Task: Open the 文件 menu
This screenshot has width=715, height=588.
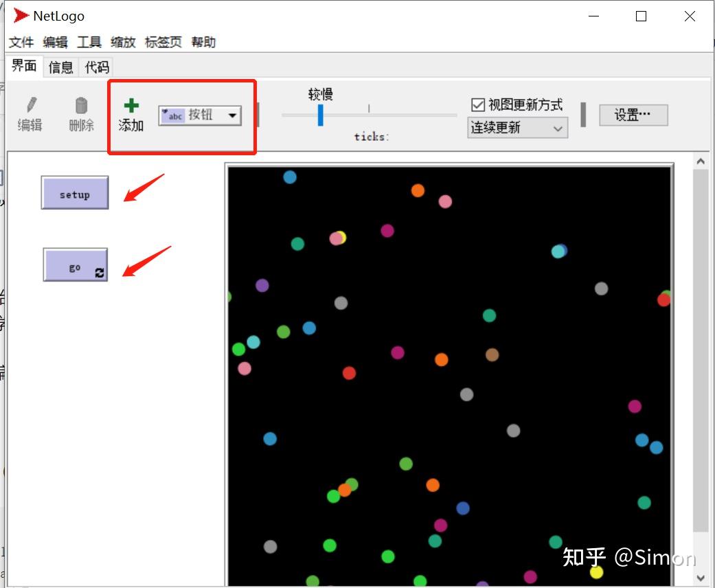Action: pyautogui.click(x=21, y=42)
